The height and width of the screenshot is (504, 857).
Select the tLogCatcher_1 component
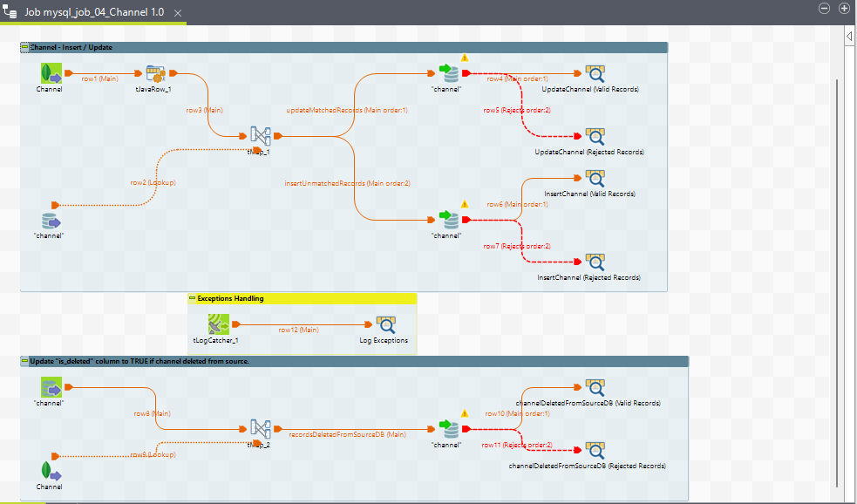click(x=218, y=324)
